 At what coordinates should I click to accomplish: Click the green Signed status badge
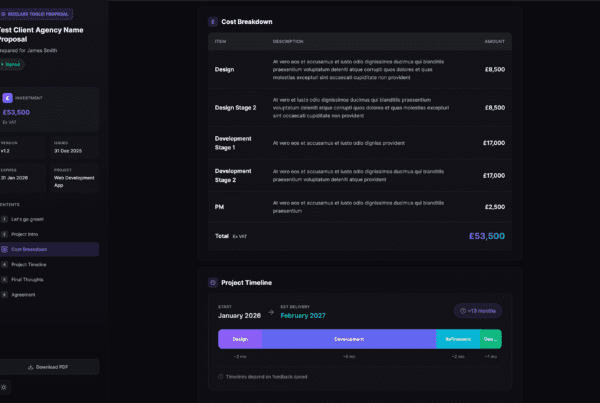pos(11,64)
